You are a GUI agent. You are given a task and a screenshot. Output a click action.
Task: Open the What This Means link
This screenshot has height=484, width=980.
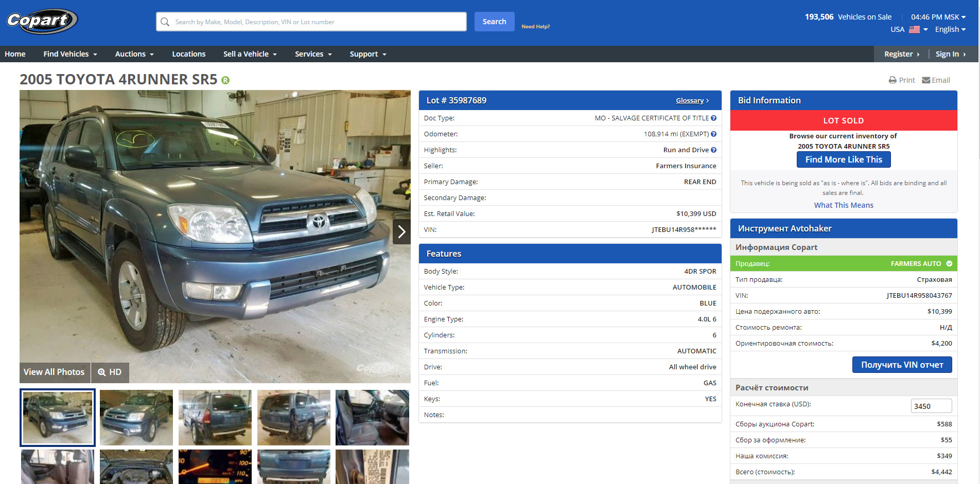tap(844, 205)
